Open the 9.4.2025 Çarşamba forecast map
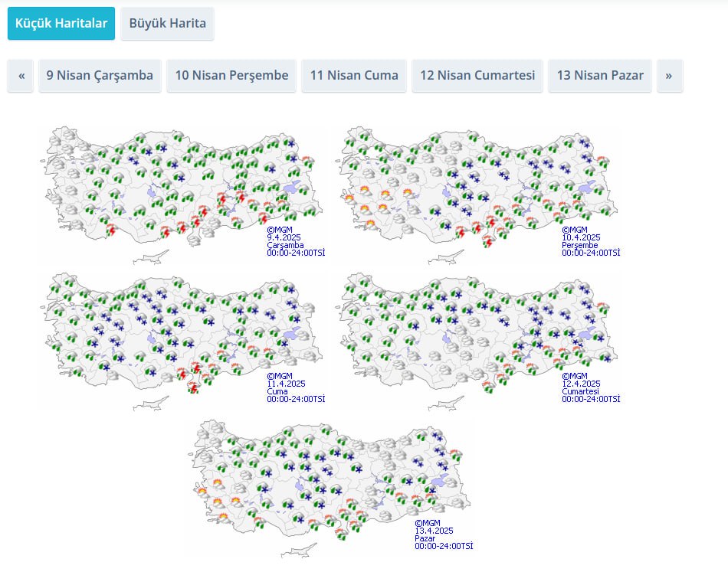The height and width of the screenshot is (572, 728). click(x=180, y=191)
